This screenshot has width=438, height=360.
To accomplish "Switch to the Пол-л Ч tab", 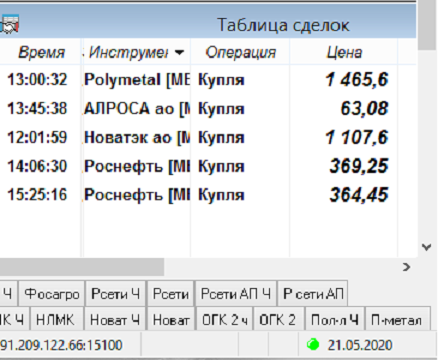I will click(x=335, y=320).
